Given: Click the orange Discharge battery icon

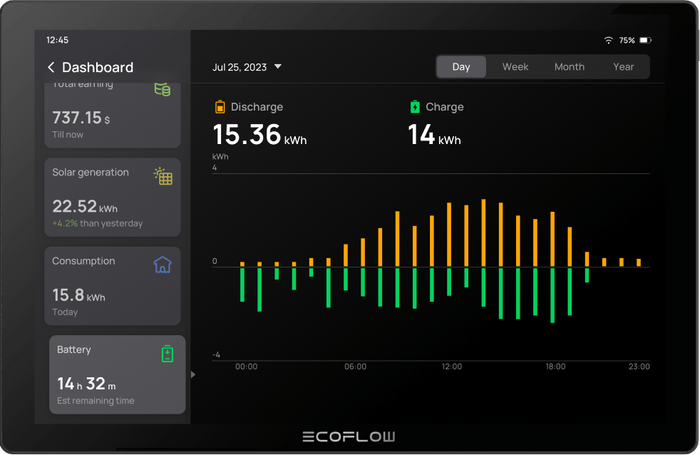Looking at the screenshot, I should (220, 107).
